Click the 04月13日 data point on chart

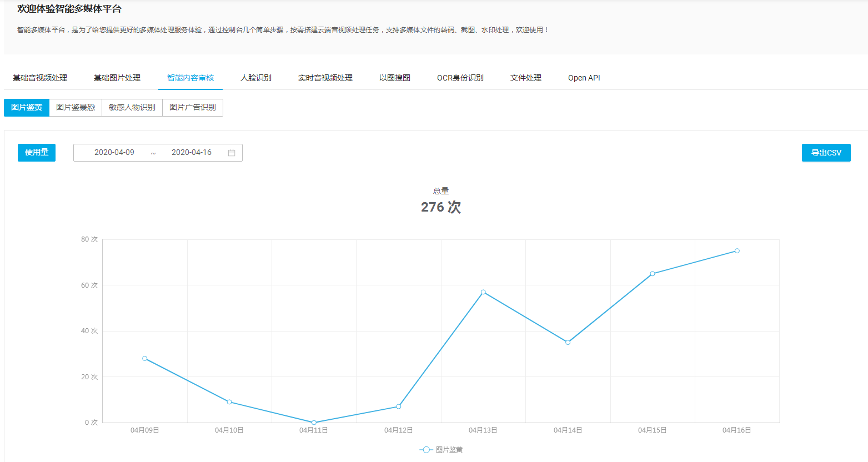click(483, 292)
